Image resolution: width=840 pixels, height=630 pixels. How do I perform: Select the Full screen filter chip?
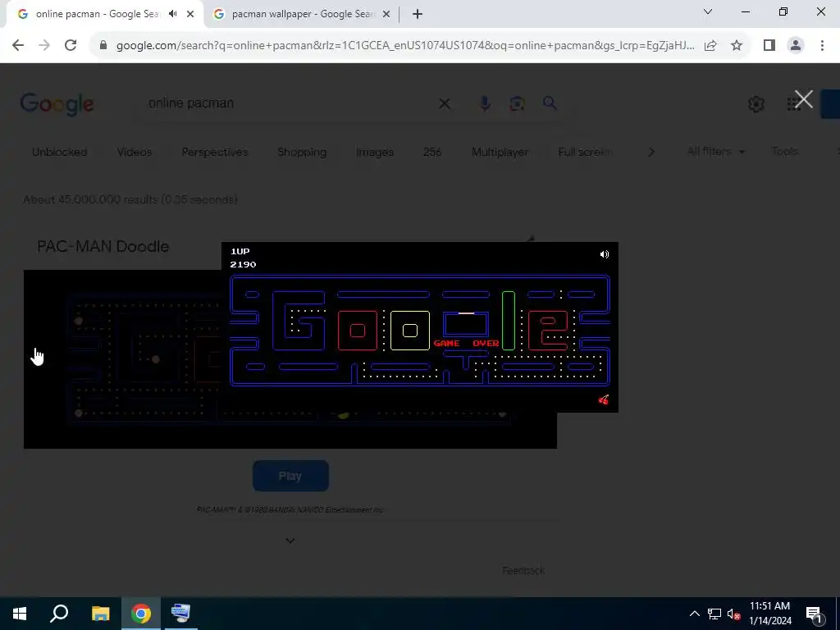(x=586, y=152)
